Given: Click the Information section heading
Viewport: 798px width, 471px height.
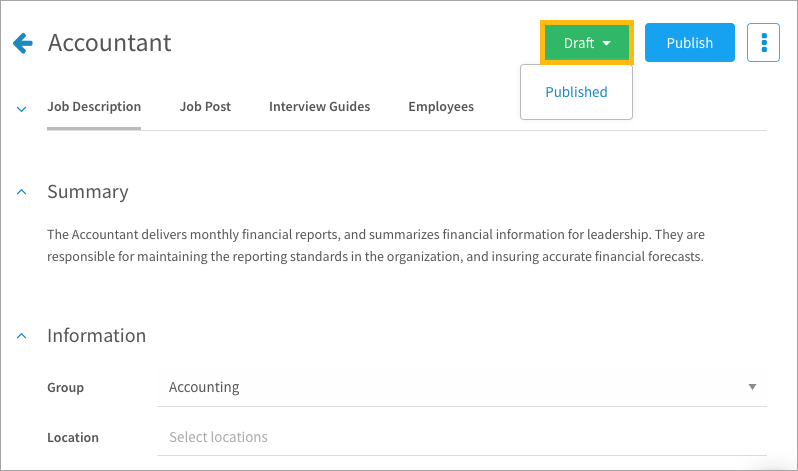Looking at the screenshot, I should click(x=97, y=336).
